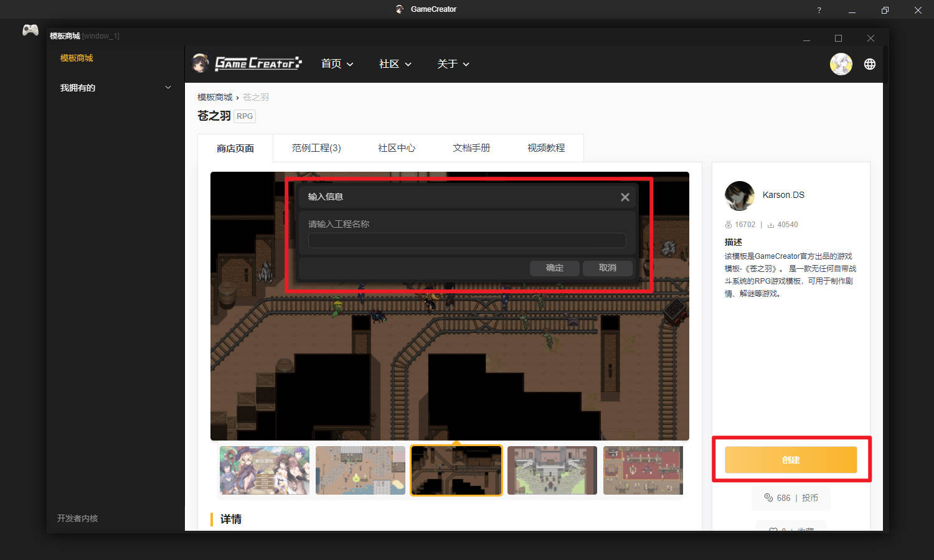This screenshot has height=560, width=934.
Task: Open the 关于 dropdown menu
Action: click(x=453, y=64)
